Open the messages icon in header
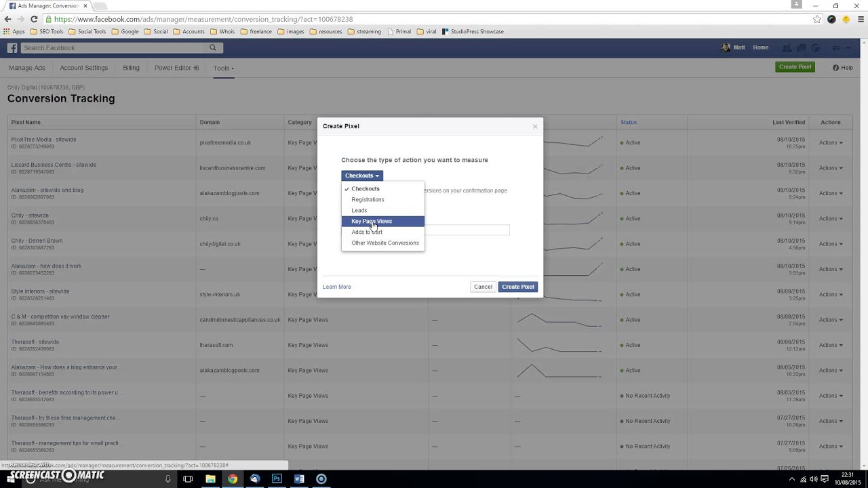This screenshot has width=868, height=488. click(801, 48)
